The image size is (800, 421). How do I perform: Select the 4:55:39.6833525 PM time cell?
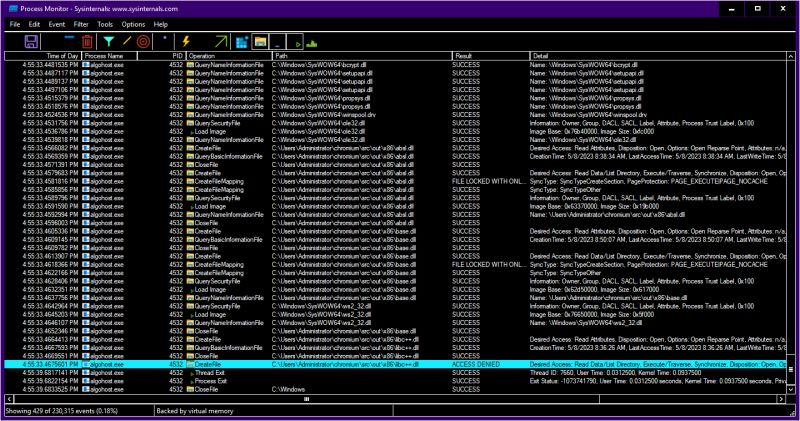click(x=50, y=389)
